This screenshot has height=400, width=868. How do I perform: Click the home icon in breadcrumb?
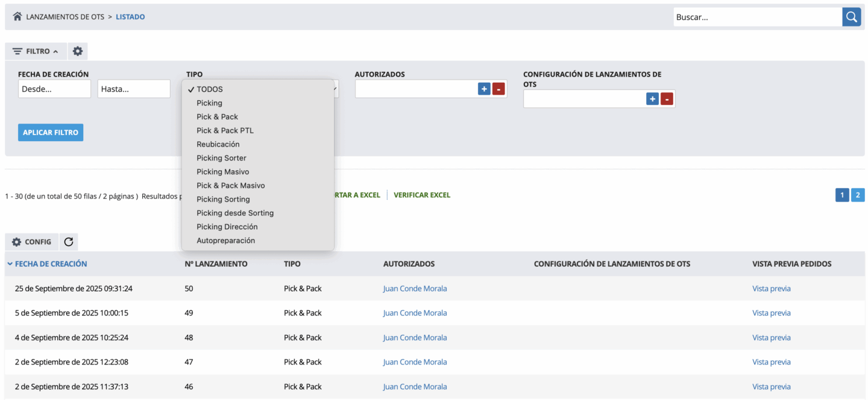pos(17,17)
